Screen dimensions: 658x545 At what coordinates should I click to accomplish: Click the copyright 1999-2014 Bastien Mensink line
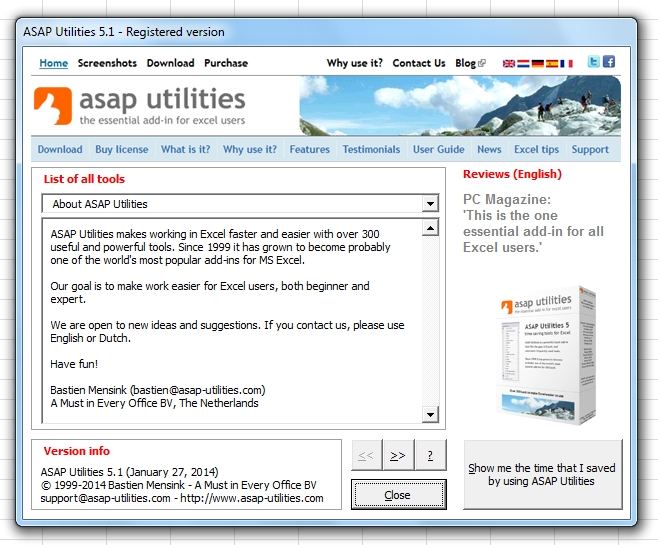coord(179,485)
